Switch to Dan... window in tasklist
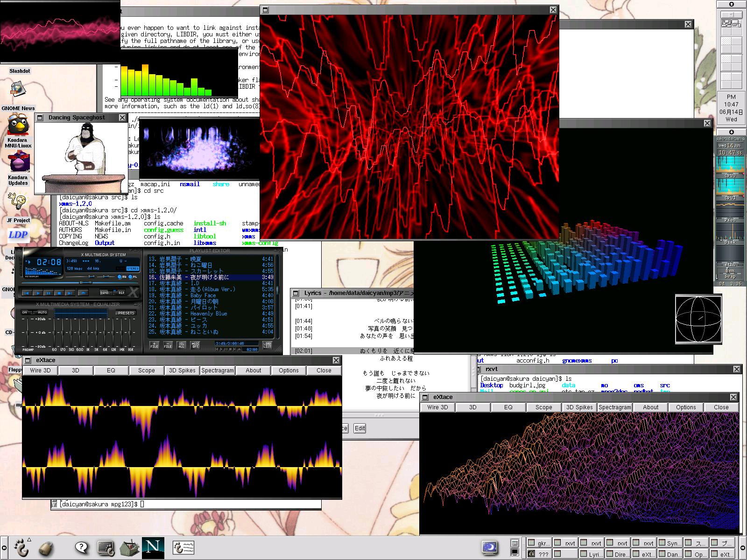 (669, 554)
